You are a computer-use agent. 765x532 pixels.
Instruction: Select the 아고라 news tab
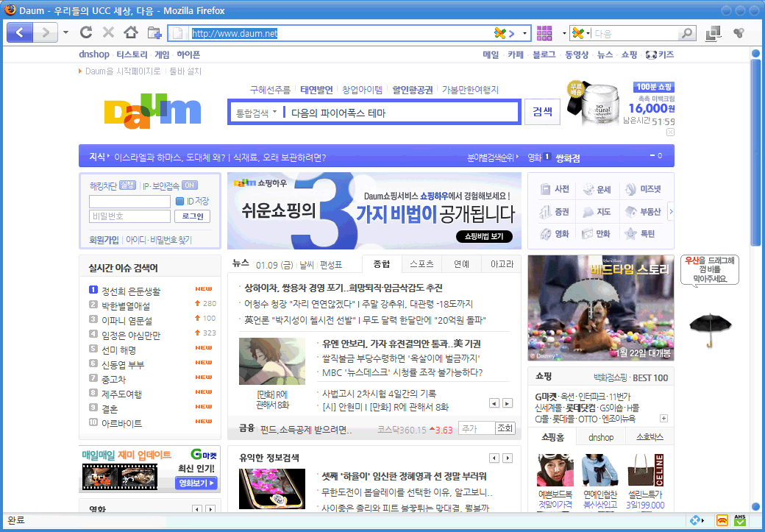tap(502, 264)
